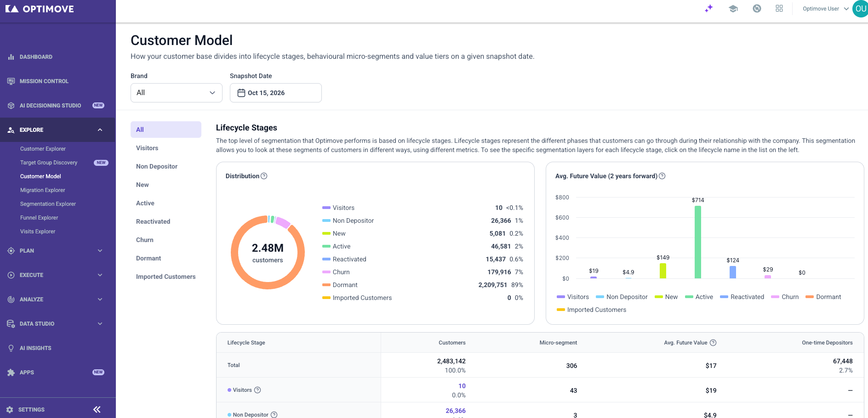Image resolution: width=868 pixels, height=418 pixels.
Task: Open Settings at sidebar bottom
Action: (x=31, y=410)
